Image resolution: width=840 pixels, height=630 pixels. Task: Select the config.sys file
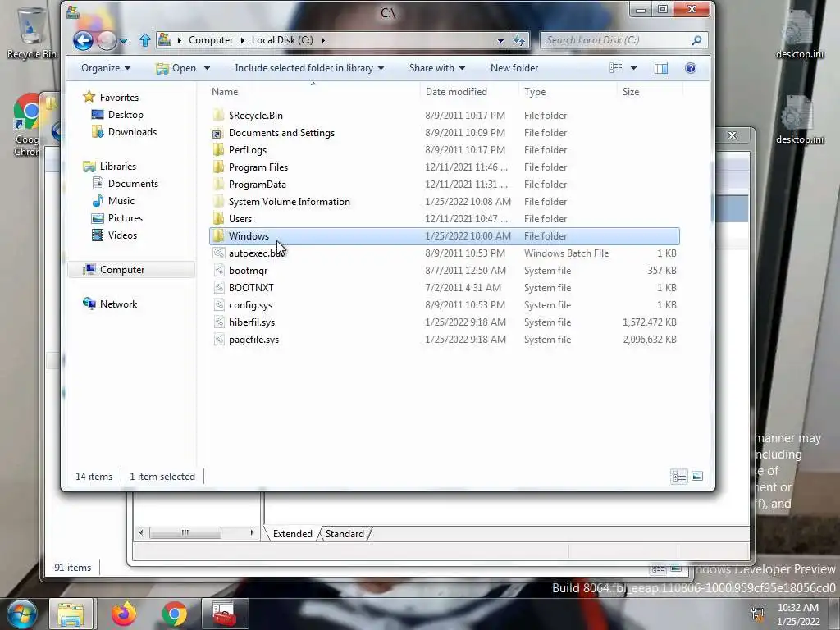pyautogui.click(x=250, y=305)
